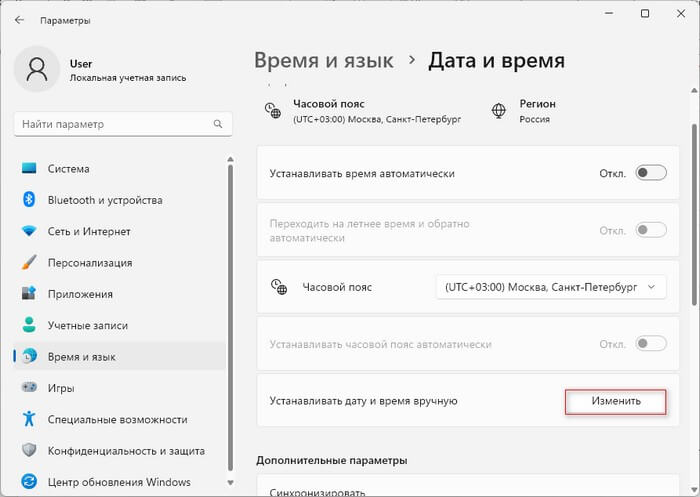Select Конфиденциальность и защита label

(x=126, y=451)
